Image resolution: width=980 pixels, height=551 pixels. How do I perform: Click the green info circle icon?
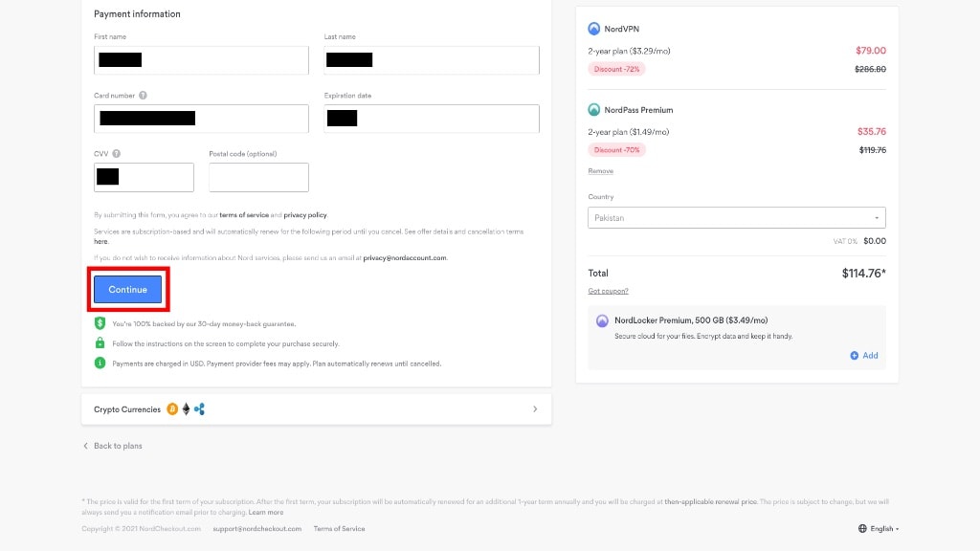(x=100, y=363)
